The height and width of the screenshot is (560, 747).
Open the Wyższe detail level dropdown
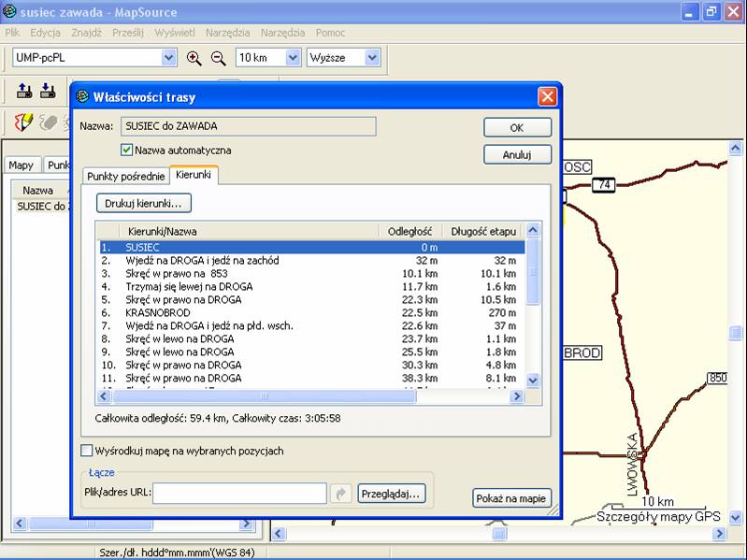click(372, 58)
